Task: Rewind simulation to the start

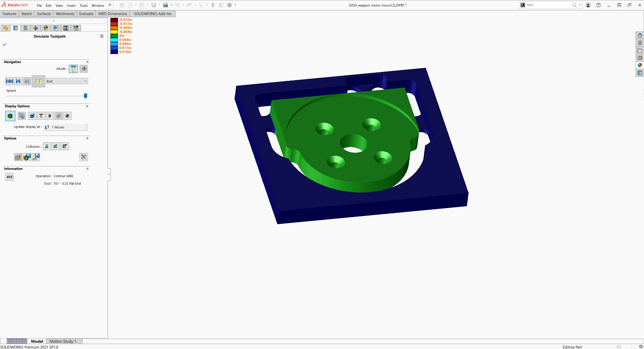Action: (x=9, y=81)
